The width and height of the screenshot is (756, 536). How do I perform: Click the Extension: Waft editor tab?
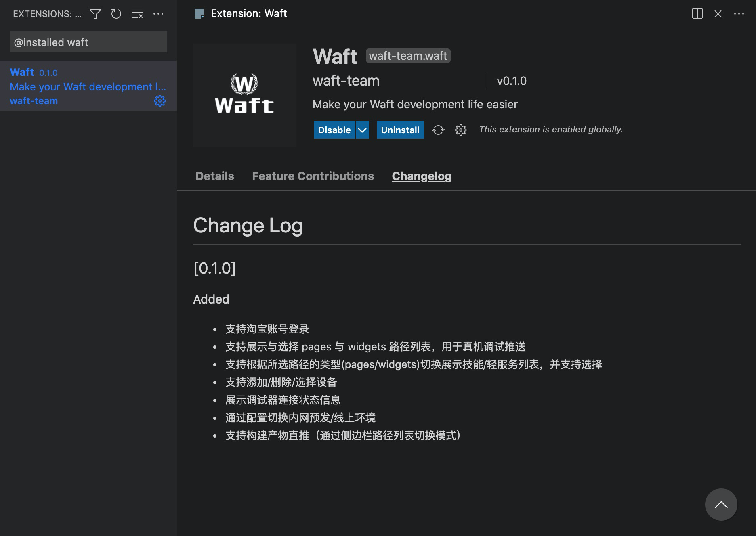tap(241, 13)
